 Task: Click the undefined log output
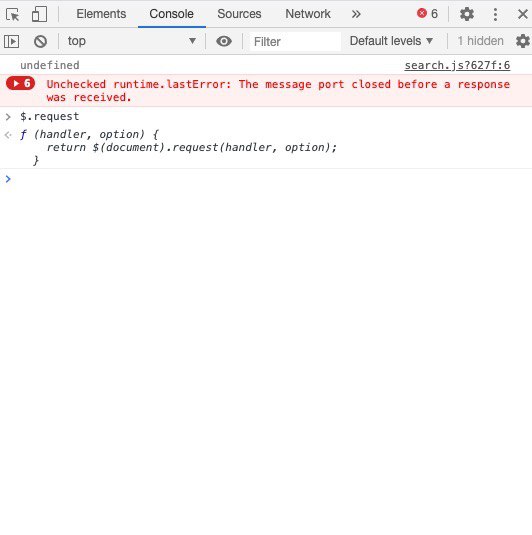pyautogui.click(x=49, y=65)
